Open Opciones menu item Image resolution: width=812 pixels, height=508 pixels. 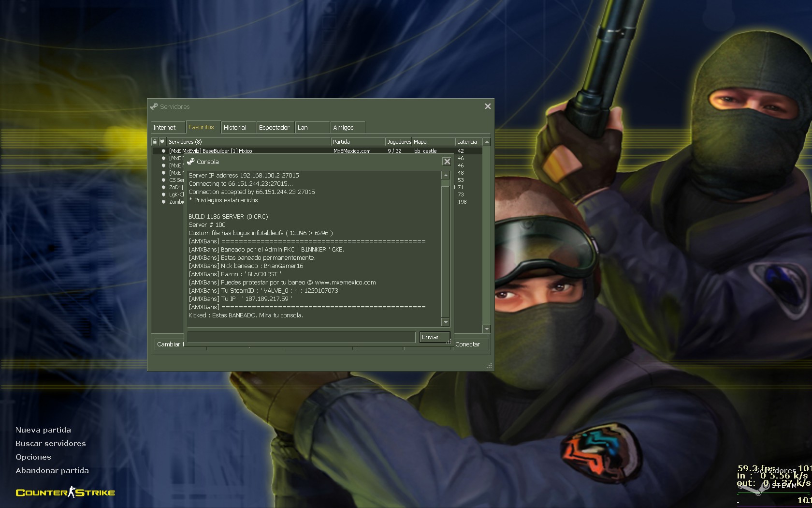(x=33, y=457)
